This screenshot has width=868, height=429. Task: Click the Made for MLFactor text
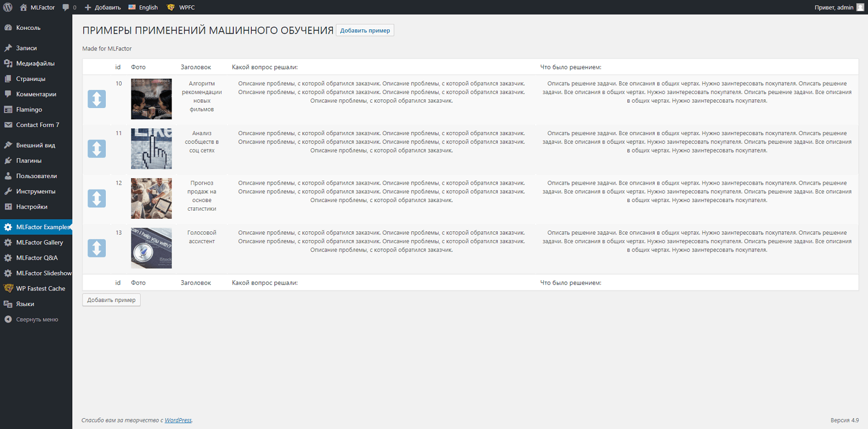pyautogui.click(x=107, y=49)
